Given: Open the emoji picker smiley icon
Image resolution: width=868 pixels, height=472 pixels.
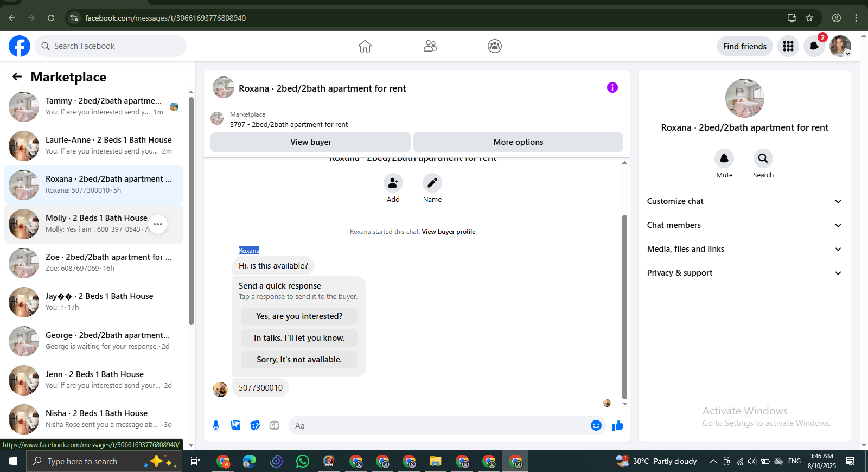Looking at the screenshot, I should click(x=596, y=425).
